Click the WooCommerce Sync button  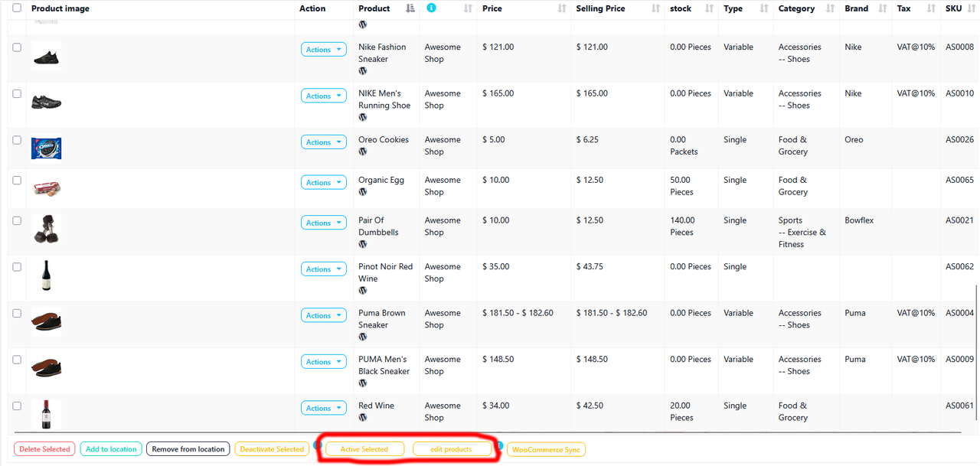click(x=546, y=450)
